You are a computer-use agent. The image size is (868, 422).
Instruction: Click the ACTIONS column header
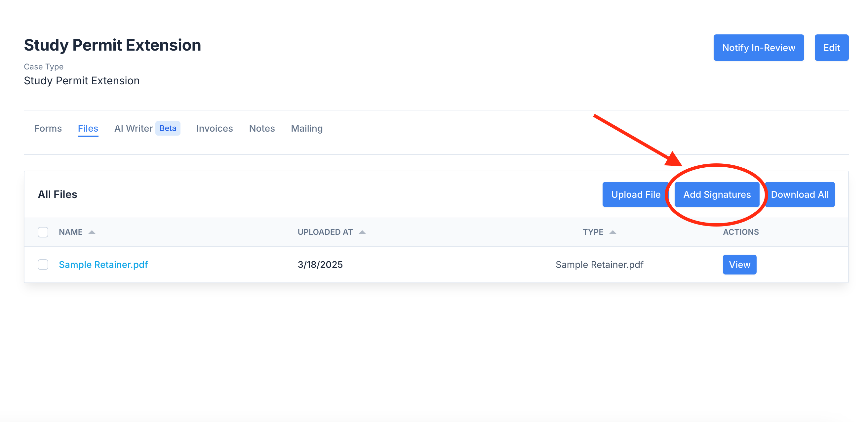[741, 232]
